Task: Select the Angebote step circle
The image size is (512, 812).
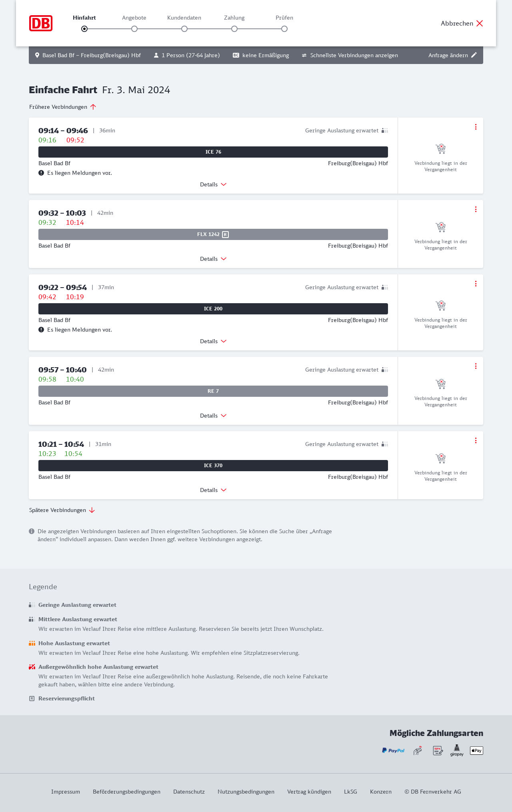Action: tap(134, 29)
